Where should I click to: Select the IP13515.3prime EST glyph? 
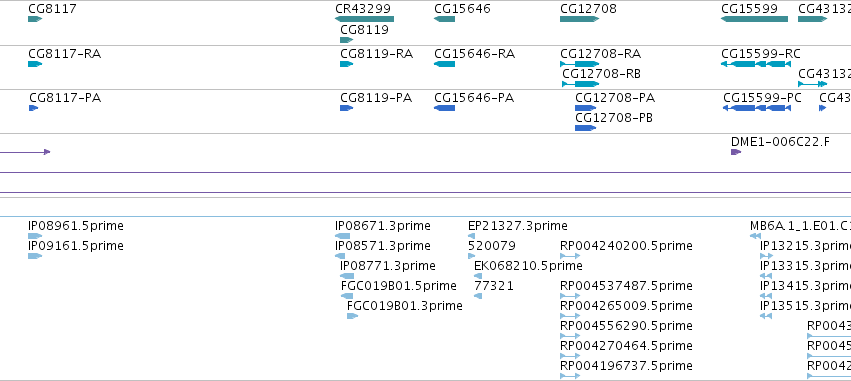click(x=766, y=316)
